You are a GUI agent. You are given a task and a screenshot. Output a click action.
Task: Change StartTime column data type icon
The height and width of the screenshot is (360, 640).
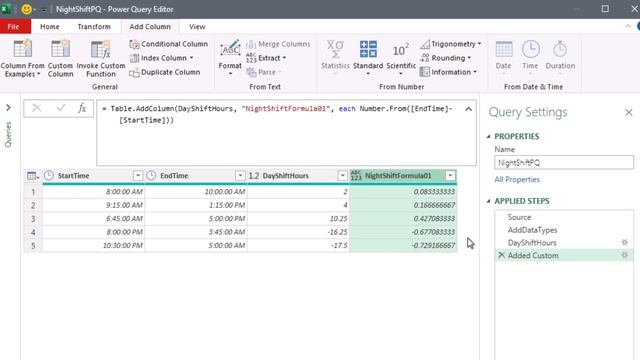coord(49,176)
